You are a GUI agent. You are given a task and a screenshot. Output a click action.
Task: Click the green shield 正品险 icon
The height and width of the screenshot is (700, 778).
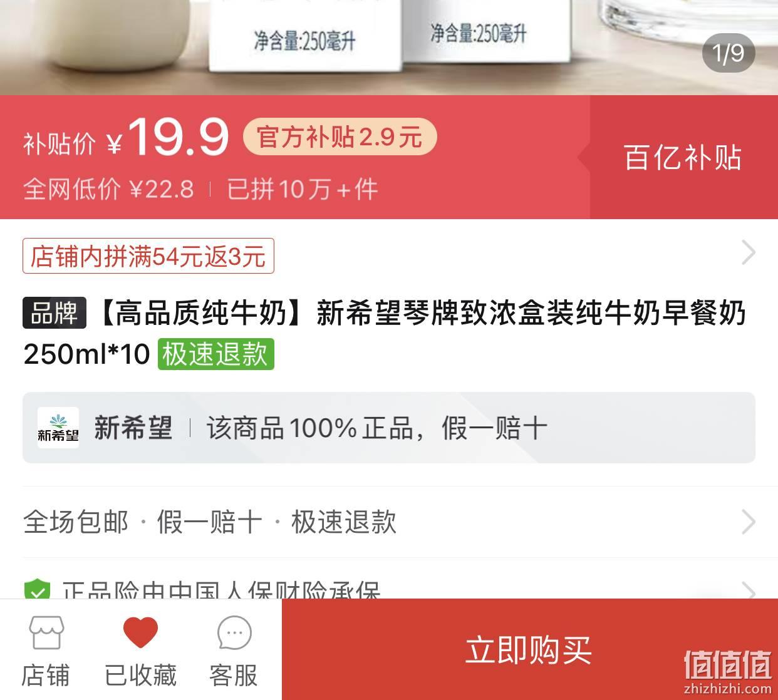pyautogui.click(x=37, y=589)
